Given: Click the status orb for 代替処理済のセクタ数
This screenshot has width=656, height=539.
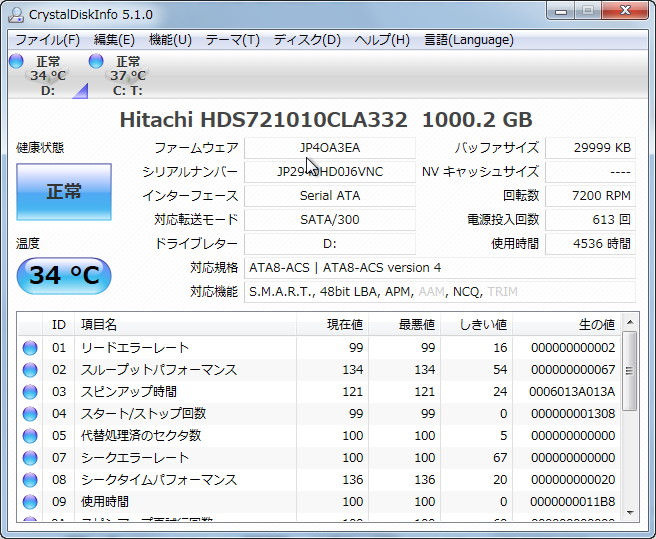Looking at the screenshot, I should click(x=30, y=436).
